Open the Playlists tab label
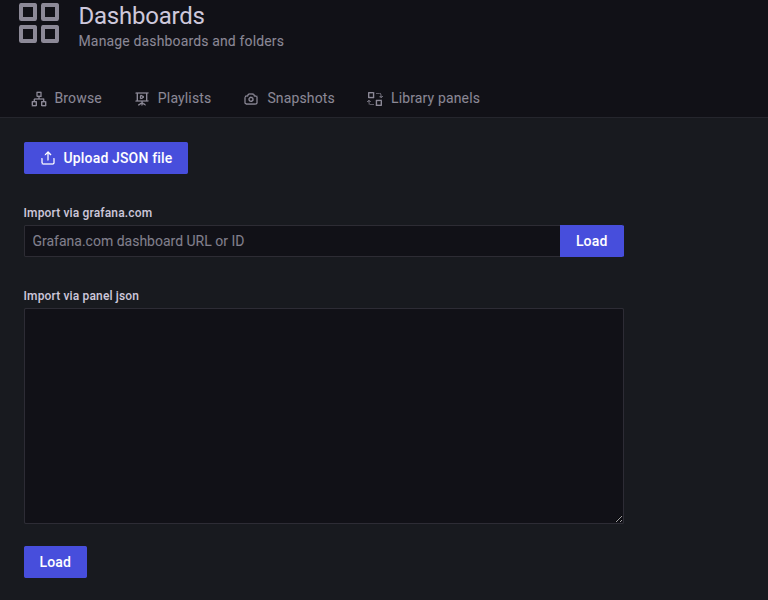 [184, 98]
